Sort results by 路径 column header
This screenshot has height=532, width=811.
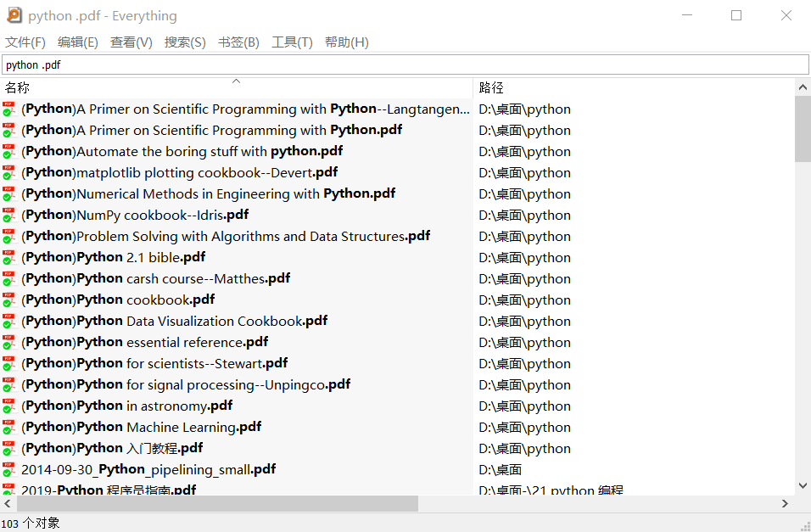pyautogui.click(x=491, y=87)
